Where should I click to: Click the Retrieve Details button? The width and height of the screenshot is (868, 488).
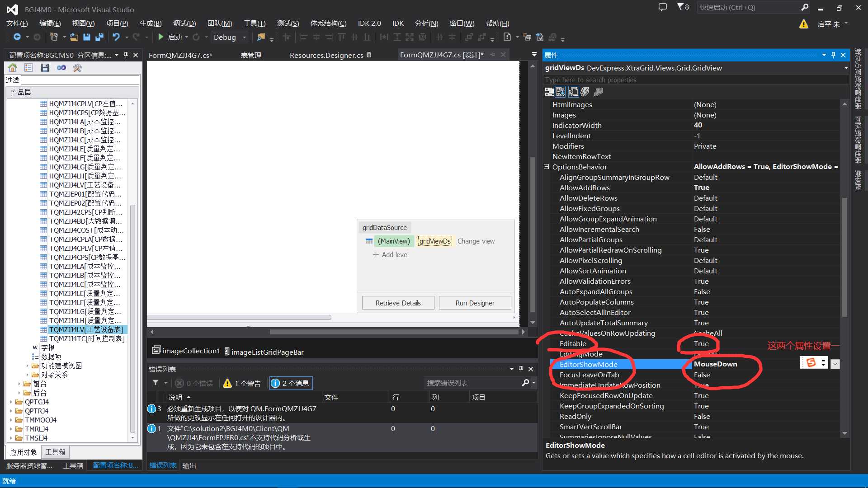tap(398, 303)
